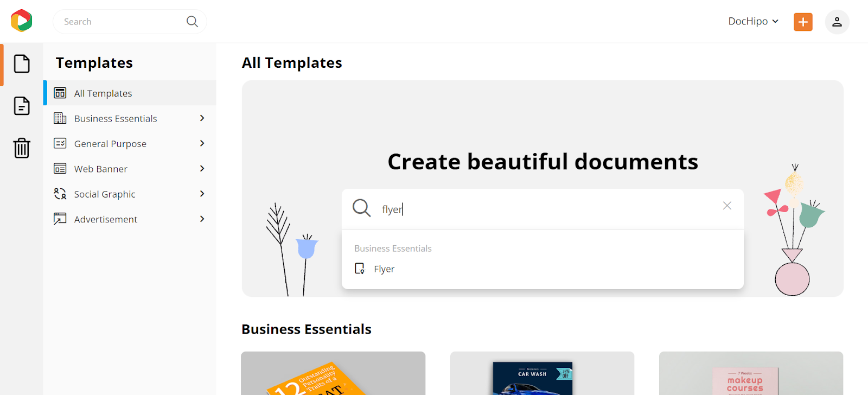The image size is (868, 395).
Task: Clear the flyer search with X
Action: [727, 206]
